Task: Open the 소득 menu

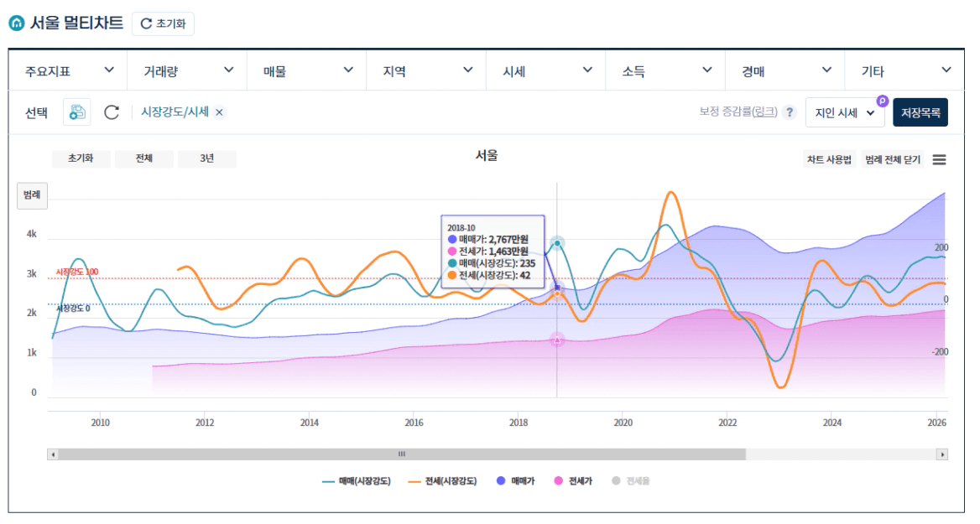Action: pyautogui.click(x=665, y=71)
